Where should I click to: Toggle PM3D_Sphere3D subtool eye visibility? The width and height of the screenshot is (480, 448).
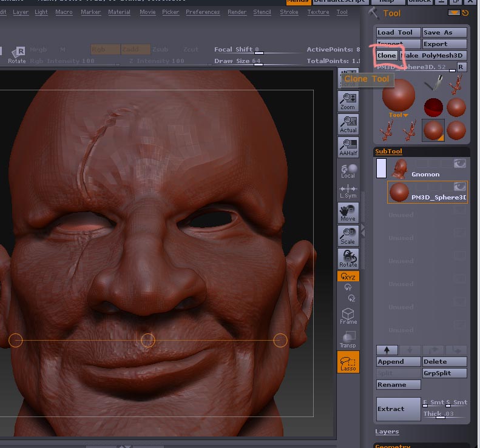(460, 186)
